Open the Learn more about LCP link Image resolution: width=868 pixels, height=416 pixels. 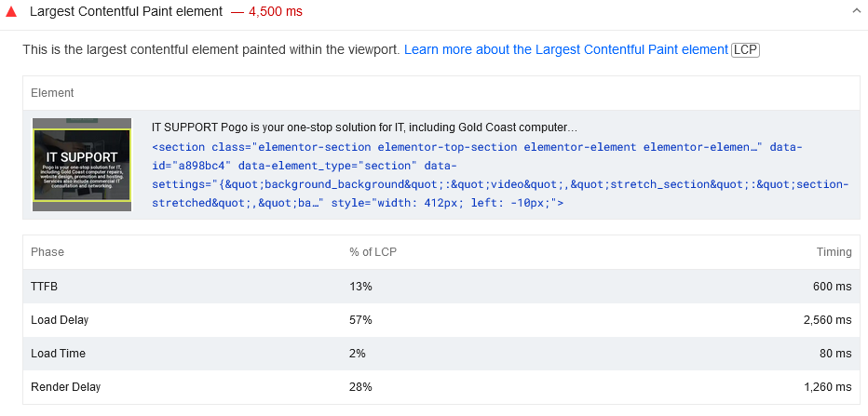pos(565,49)
